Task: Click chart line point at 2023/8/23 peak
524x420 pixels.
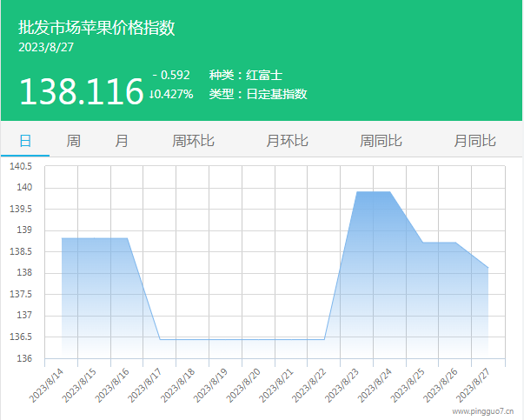Action: coord(357,192)
